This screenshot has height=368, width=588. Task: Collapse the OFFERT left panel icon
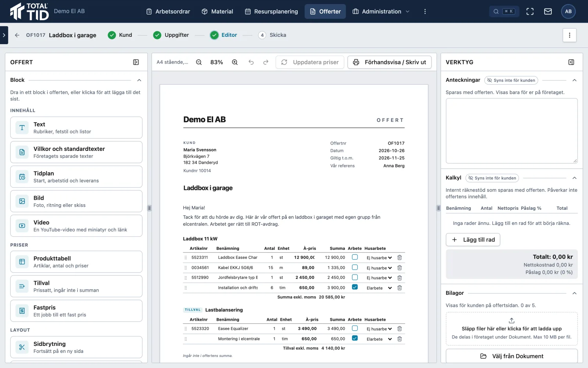click(136, 62)
